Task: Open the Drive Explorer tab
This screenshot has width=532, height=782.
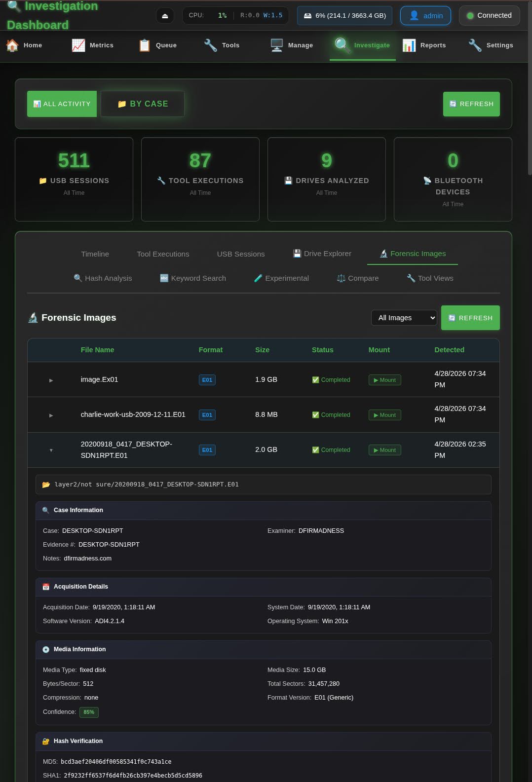Action: [322, 254]
